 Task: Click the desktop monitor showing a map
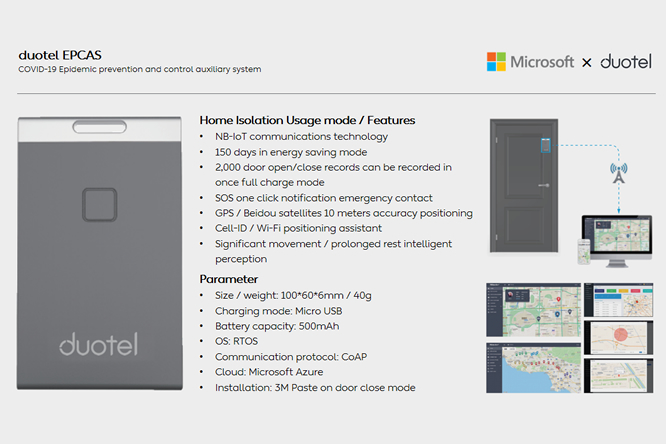coord(617,240)
